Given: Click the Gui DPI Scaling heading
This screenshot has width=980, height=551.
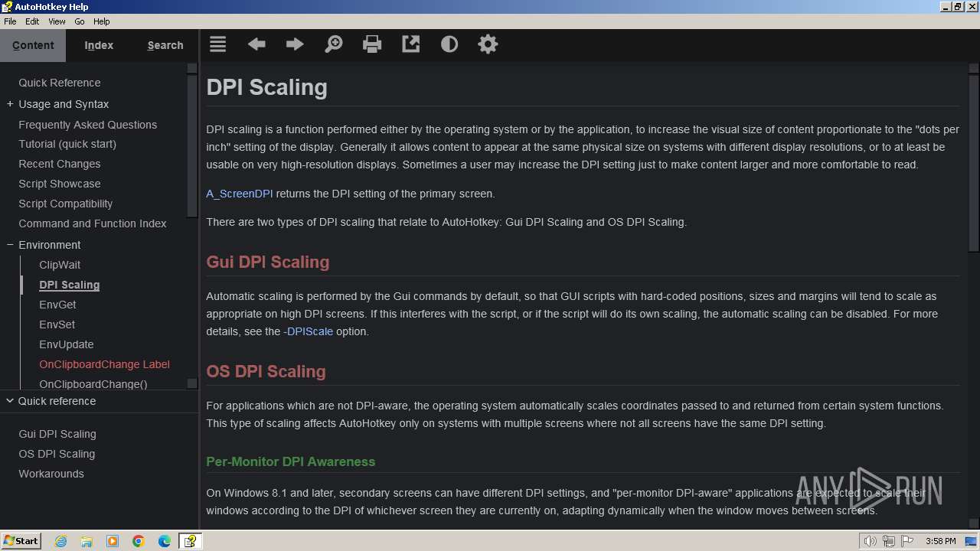Looking at the screenshot, I should pos(268,262).
